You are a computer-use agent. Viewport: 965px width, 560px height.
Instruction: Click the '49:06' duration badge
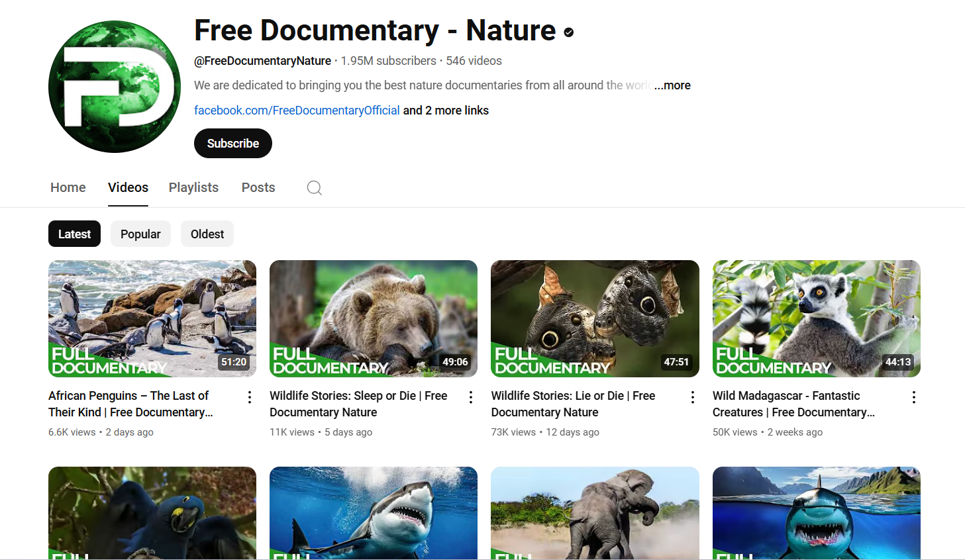(x=455, y=362)
